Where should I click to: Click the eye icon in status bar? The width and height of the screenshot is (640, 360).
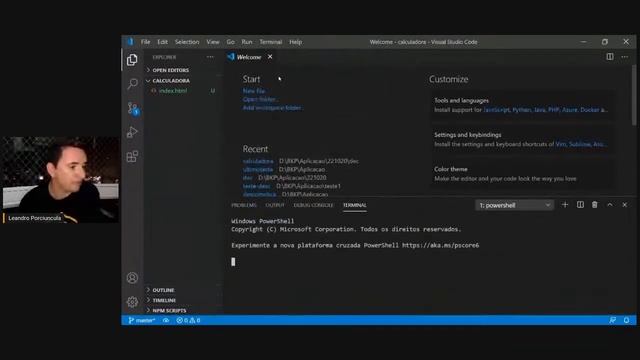[166, 320]
